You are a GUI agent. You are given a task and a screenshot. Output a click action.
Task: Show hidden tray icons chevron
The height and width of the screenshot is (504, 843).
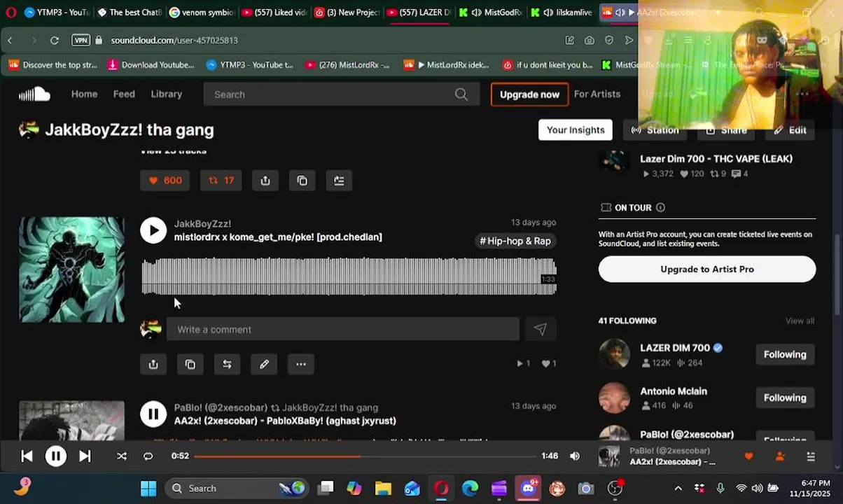tap(678, 489)
